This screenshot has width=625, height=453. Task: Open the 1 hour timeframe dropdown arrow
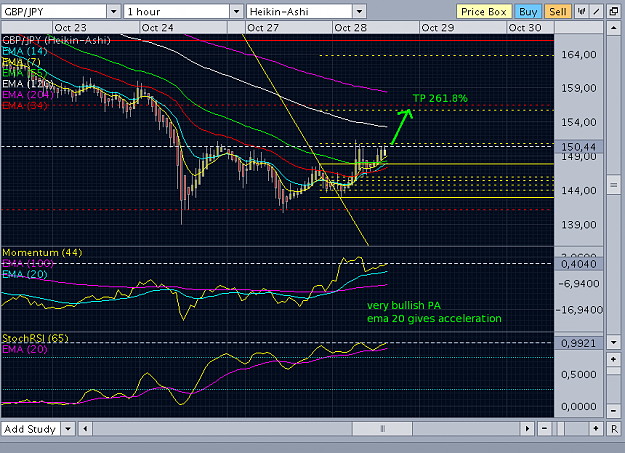click(236, 12)
